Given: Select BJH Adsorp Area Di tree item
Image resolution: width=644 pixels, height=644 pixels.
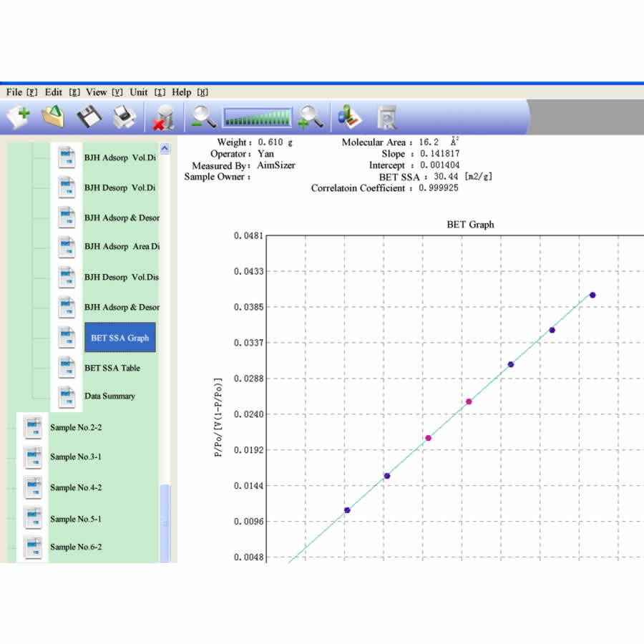Looking at the screenshot, I should coord(122,246).
